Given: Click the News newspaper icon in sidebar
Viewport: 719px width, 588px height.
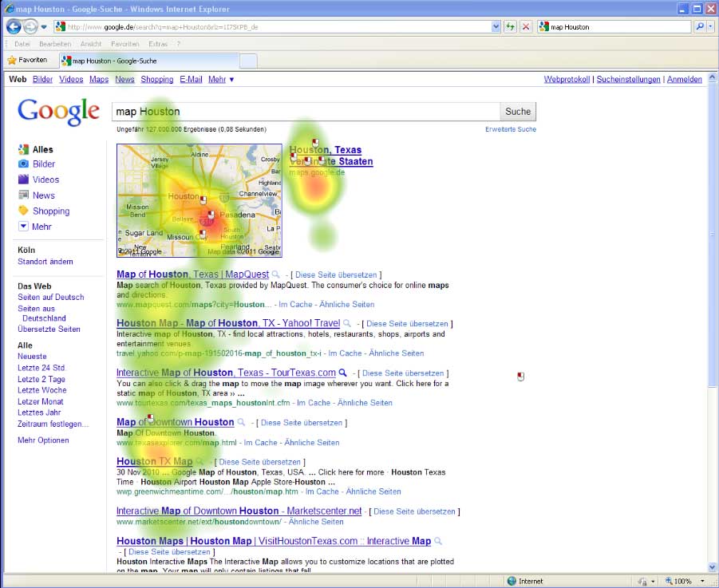Looking at the screenshot, I should coord(23,195).
